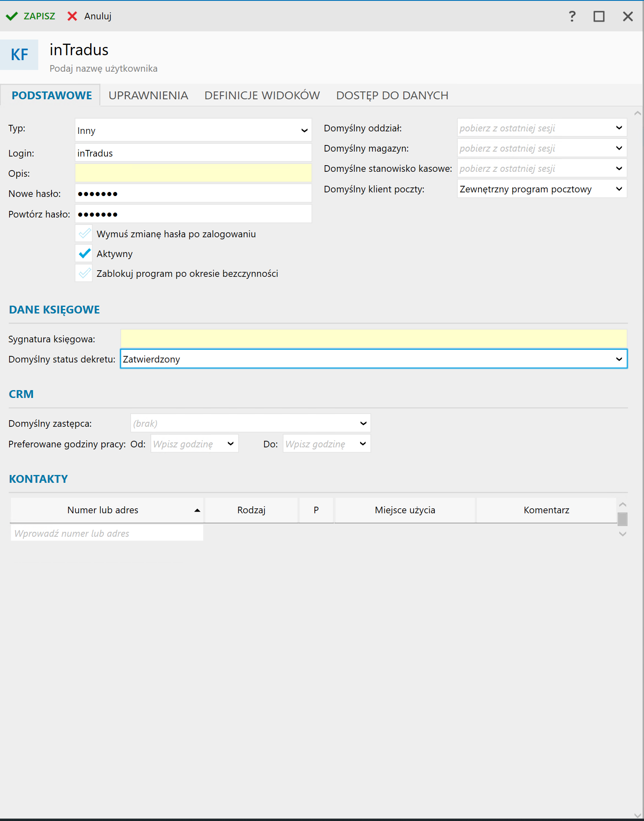Click the Sygnatura księgowa input field

[x=373, y=339]
